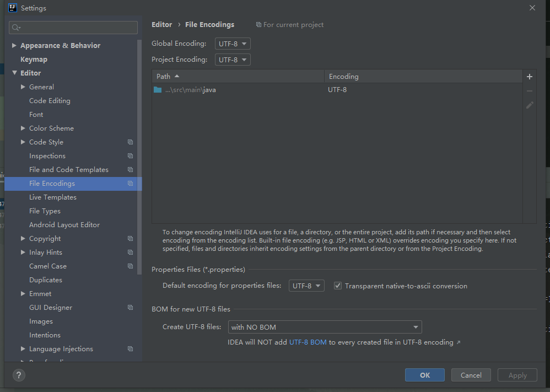Click the project-level icon next to Inlay Hints
Viewport: 550px width, 392px height.
pos(130,253)
